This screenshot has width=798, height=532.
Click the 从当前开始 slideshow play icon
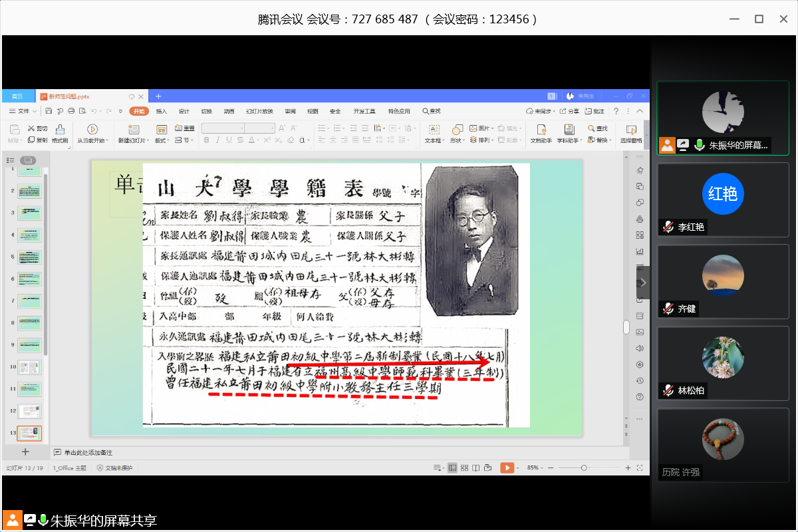tap(92, 129)
